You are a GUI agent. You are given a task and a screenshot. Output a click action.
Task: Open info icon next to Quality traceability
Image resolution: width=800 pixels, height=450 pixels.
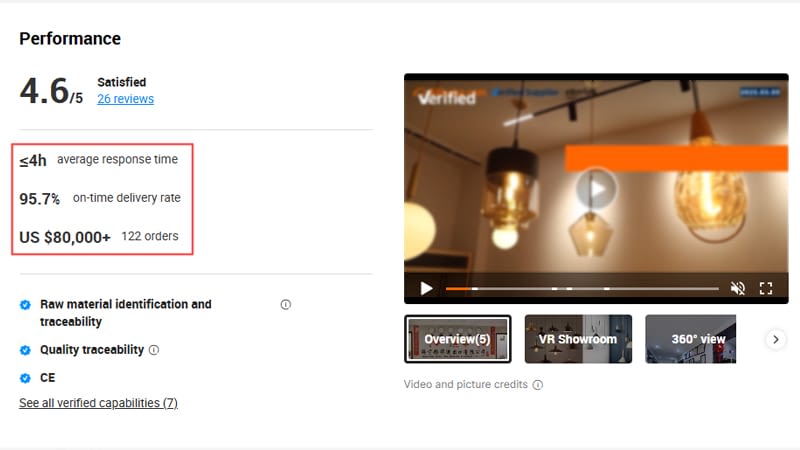154,350
